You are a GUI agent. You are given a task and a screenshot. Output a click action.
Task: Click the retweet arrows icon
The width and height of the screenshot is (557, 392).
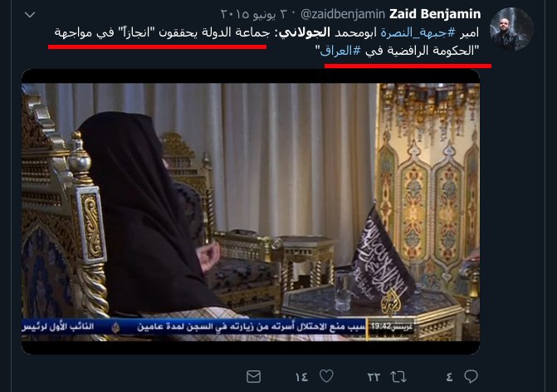[x=398, y=377]
